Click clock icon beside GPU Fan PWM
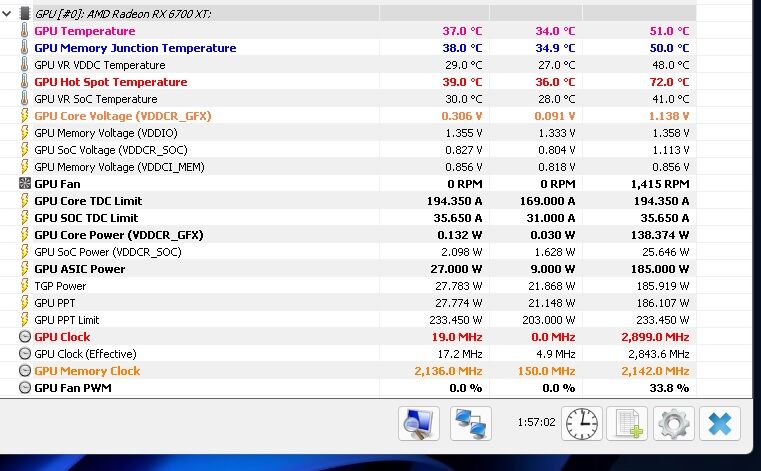Viewport: 761px width, 471px height. pyautogui.click(x=24, y=387)
